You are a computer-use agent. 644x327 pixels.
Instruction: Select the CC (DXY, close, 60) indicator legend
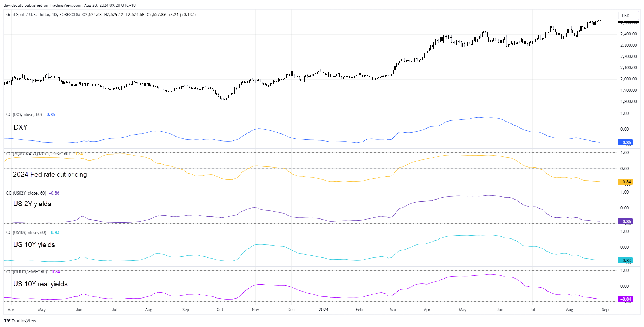(x=24, y=115)
